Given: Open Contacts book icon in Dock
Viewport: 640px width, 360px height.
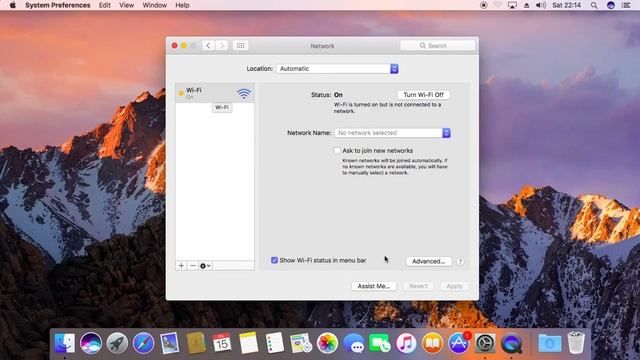Looking at the screenshot, I should pyautogui.click(x=196, y=343).
